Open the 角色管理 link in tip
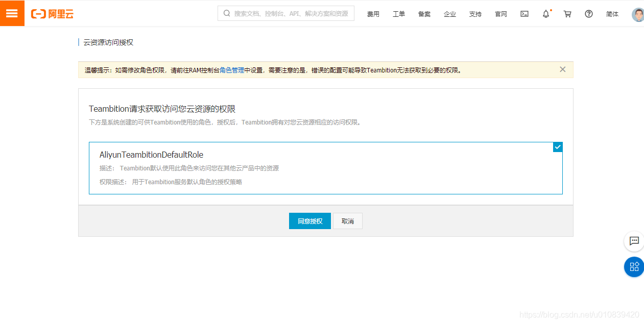 coord(232,70)
